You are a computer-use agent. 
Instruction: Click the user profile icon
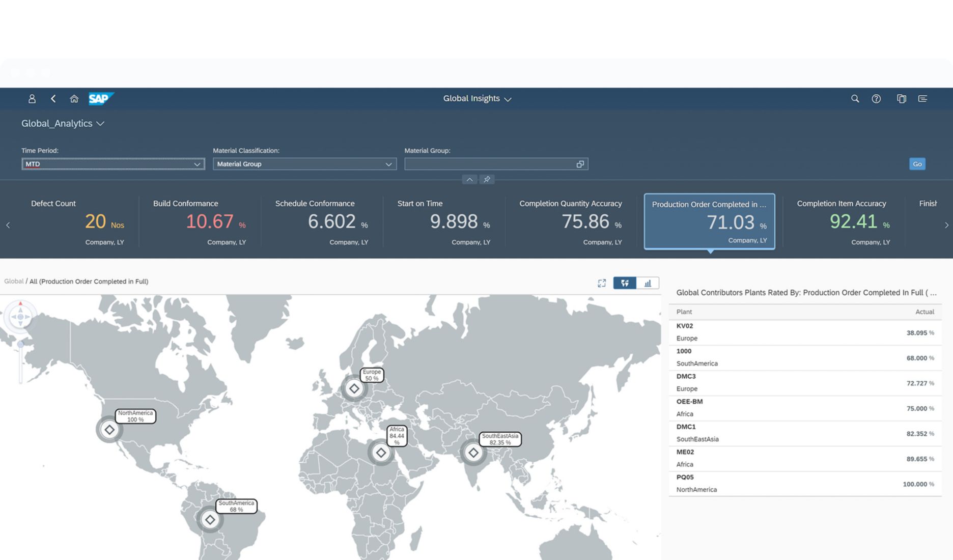tap(32, 99)
